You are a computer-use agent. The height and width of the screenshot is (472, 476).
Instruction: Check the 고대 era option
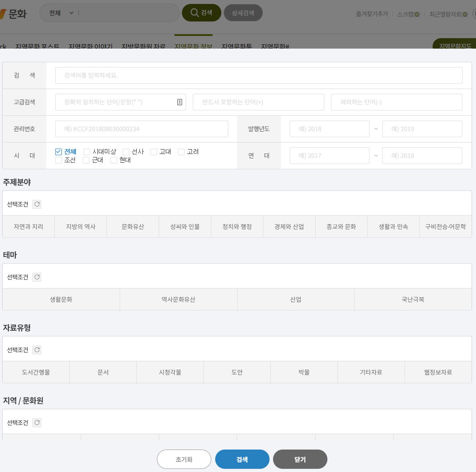click(153, 152)
